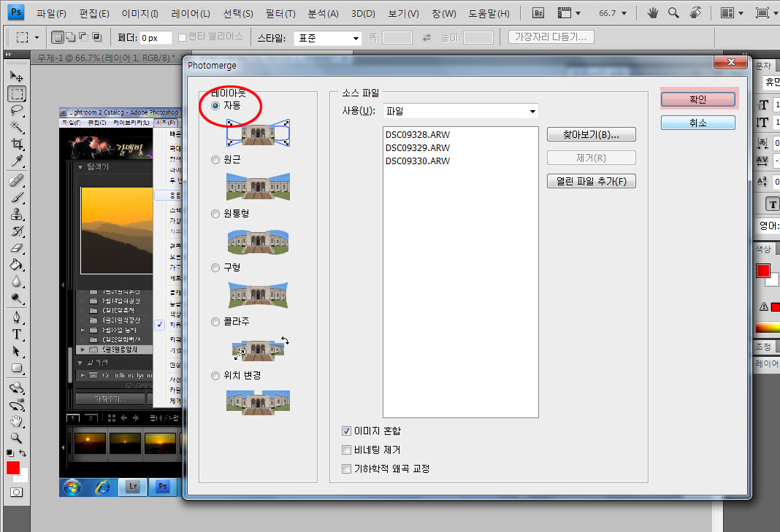780x532 pixels.
Task: Launch Bridge from the Br icon
Action: click(539, 13)
